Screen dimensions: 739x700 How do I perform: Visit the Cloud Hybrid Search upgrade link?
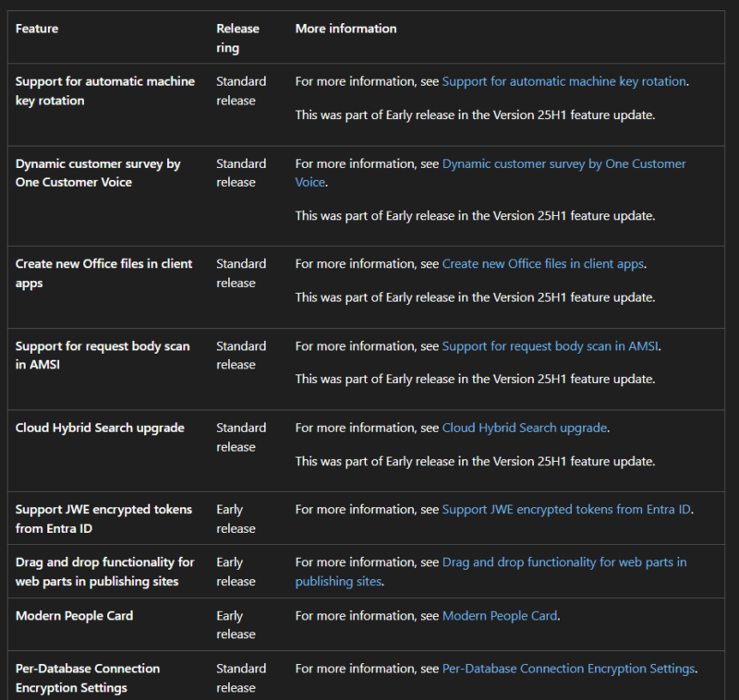(524, 428)
